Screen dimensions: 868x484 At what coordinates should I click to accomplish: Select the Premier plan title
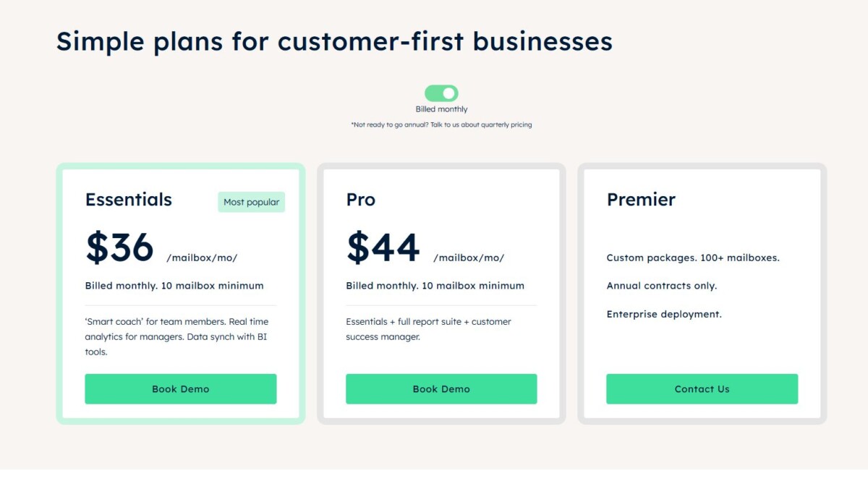pos(641,200)
